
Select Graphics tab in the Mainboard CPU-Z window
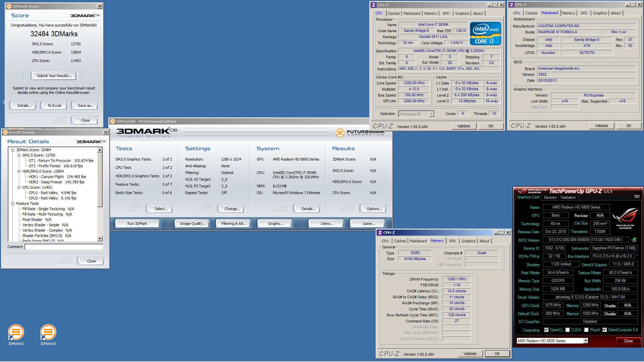(x=600, y=13)
